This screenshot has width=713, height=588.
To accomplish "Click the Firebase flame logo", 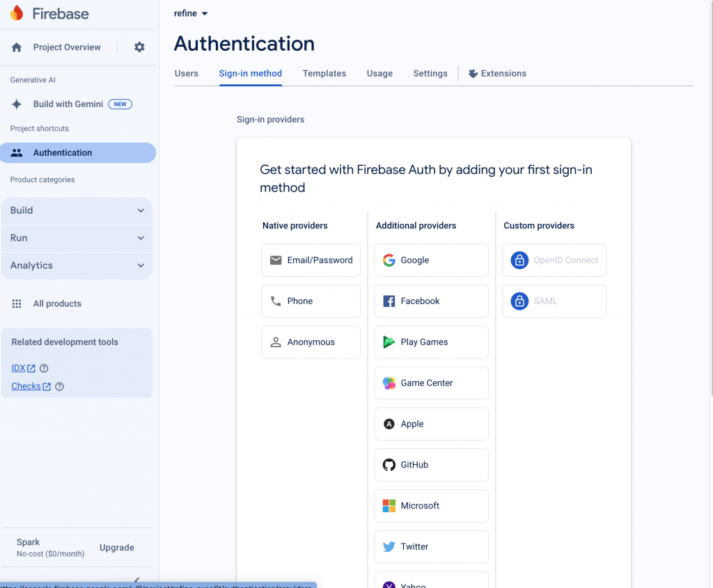I will 17,13.
